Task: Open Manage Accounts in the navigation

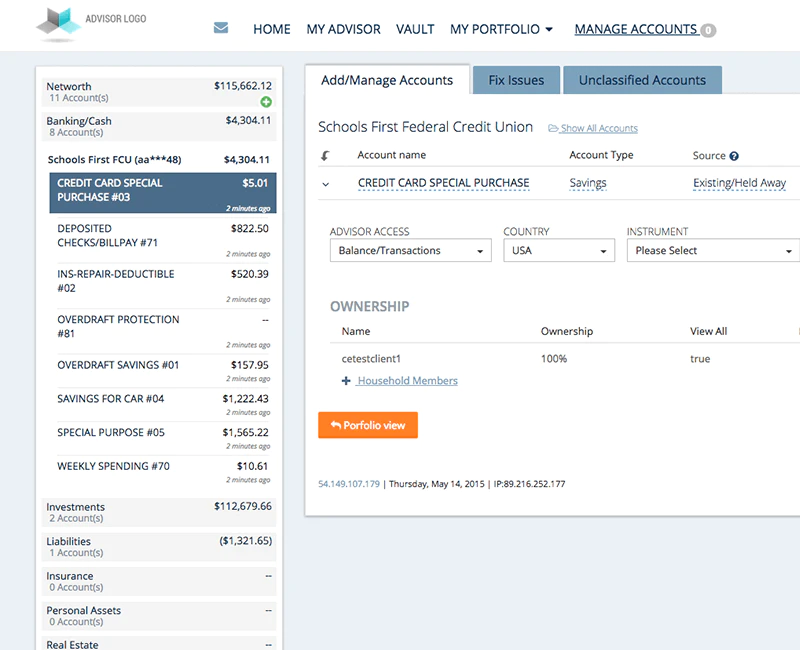Action: point(636,29)
